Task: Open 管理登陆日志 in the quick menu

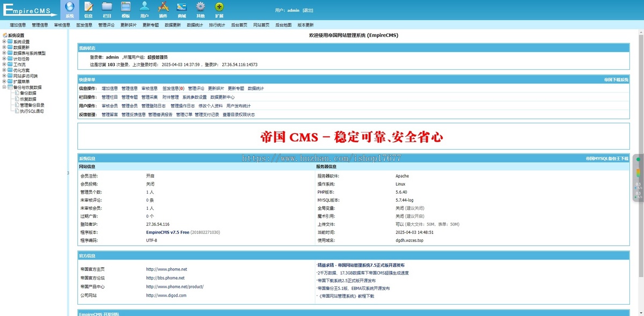Action: coord(154,106)
